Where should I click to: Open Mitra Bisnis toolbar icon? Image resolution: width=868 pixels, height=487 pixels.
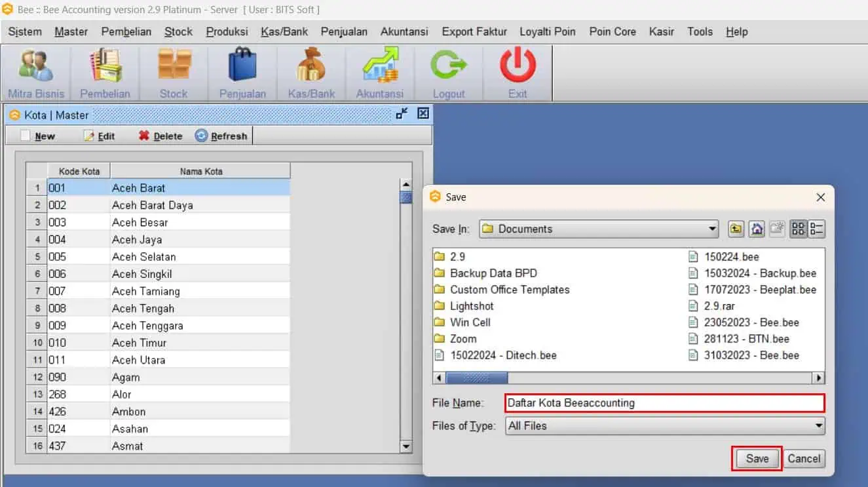(x=36, y=73)
